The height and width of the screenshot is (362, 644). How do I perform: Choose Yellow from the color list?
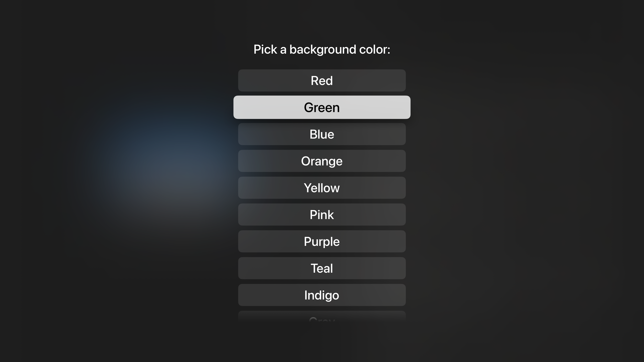pos(322,188)
